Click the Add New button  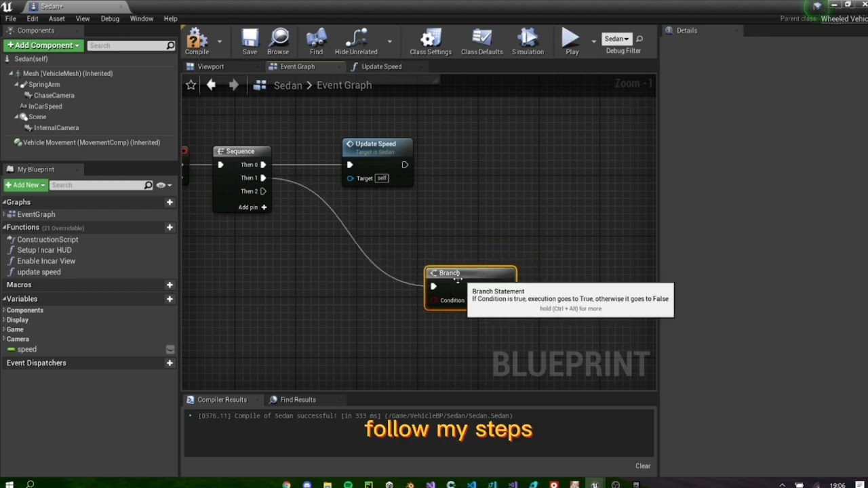tap(25, 185)
